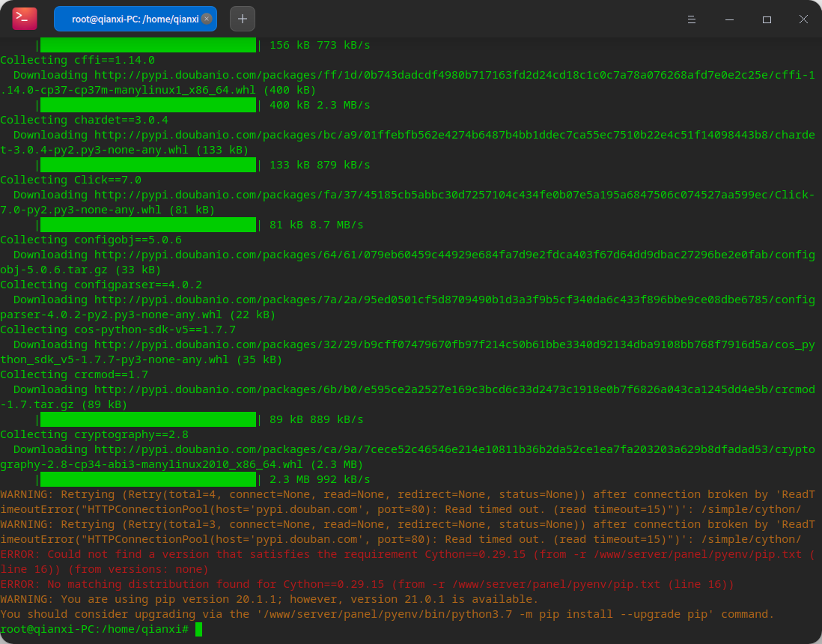Click the terminal app logo icon
This screenshot has height=644, width=822.
point(25,19)
